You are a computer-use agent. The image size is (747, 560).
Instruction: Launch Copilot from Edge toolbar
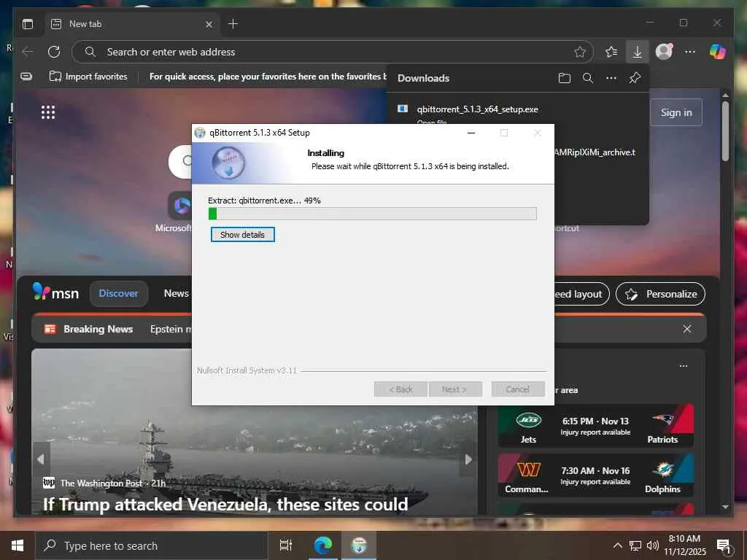718,52
